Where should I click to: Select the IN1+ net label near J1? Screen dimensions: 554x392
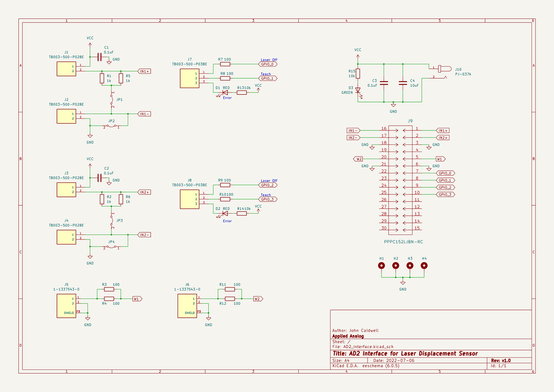pyautogui.click(x=145, y=71)
